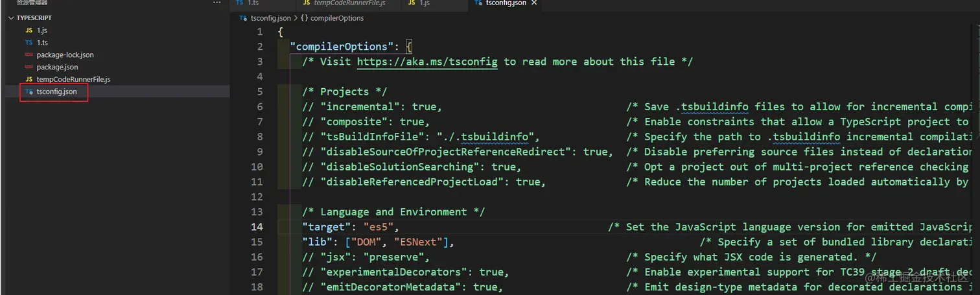
Task: Open 1.ts in the Explorer file tree
Action: 42,43
